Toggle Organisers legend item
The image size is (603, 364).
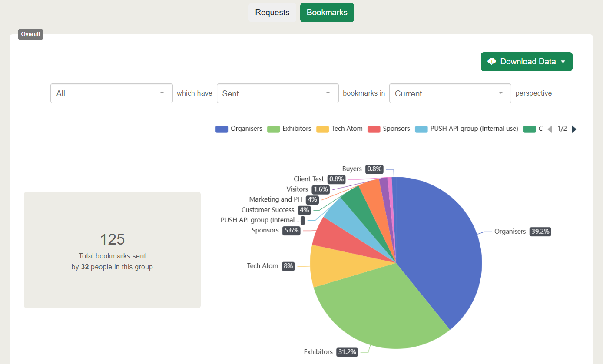coord(239,129)
